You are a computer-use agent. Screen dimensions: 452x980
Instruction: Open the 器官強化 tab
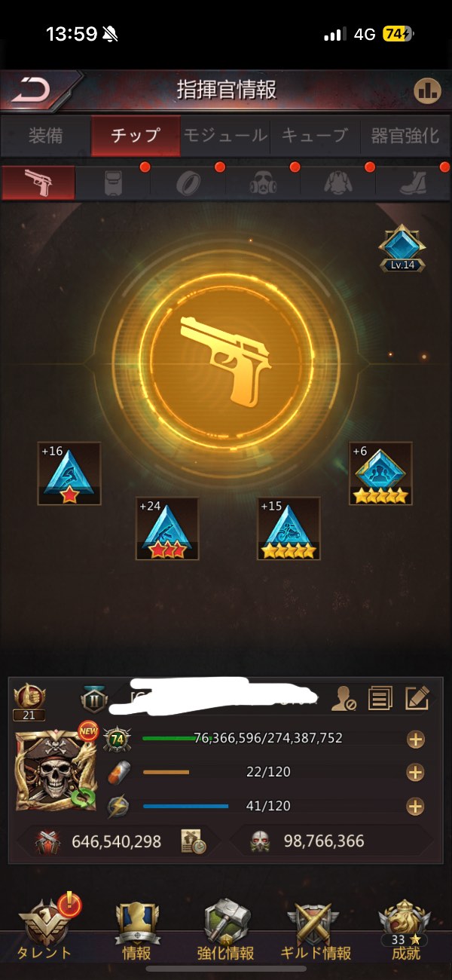tap(405, 136)
